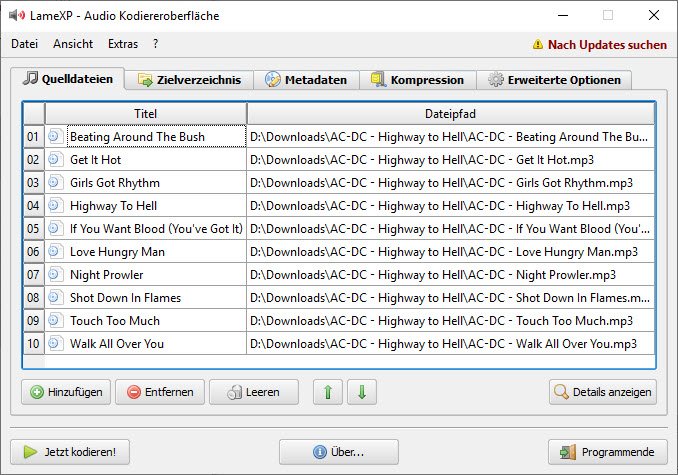Click audio file icon of Highway To Hell
The width and height of the screenshot is (678, 475).
coord(55,205)
